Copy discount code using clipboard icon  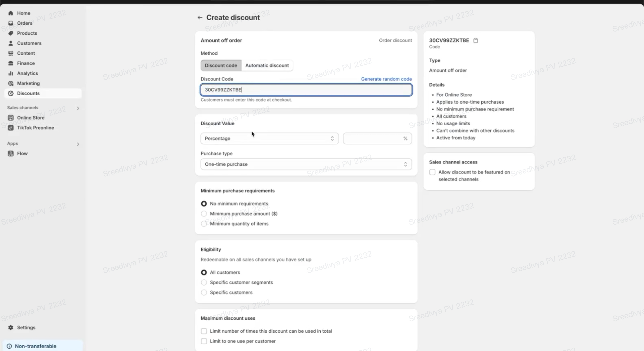click(x=475, y=40)
